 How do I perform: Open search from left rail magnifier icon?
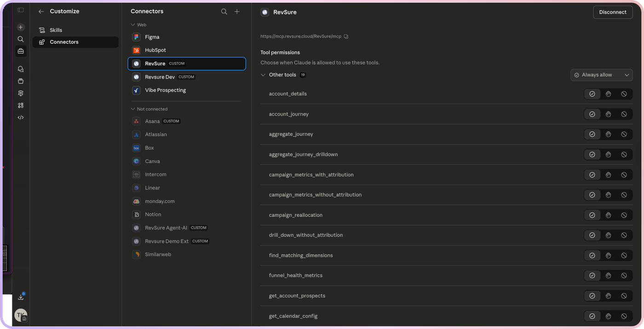[21, 39]
